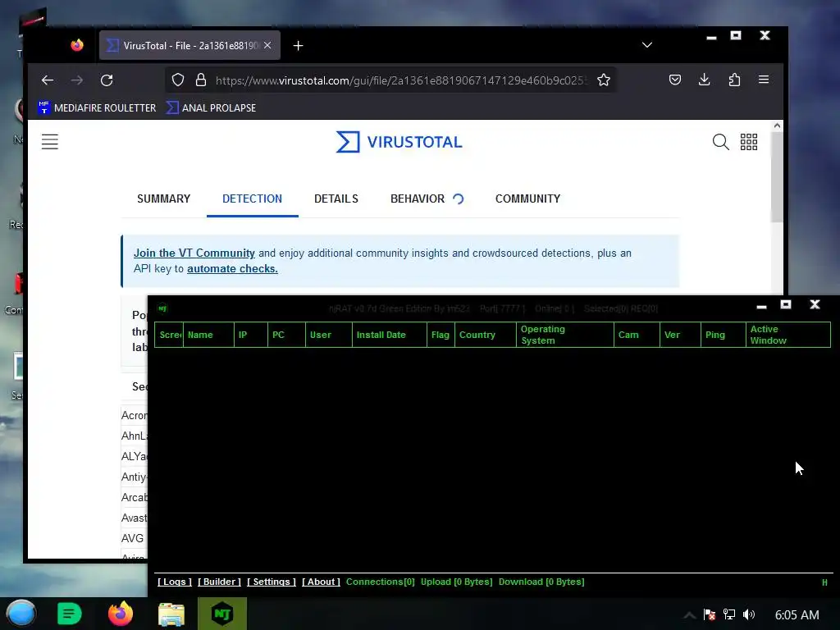The width and height of the screenshot is (840, 630).
Task: Show hidden tray icons chevron
Action: point(689,615)
